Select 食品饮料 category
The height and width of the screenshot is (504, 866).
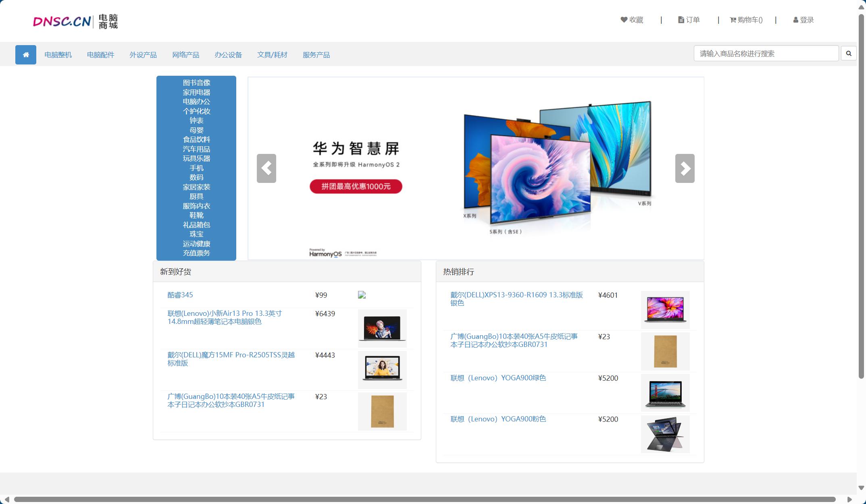click(196, 139)
